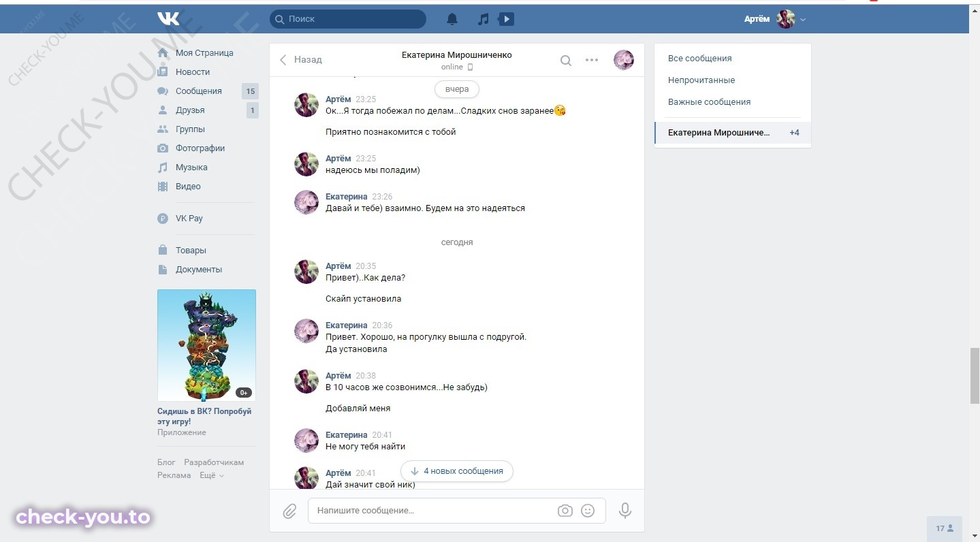Click the Поиск search field
The width and height of the screenshot is (980, 542).
(348, 19)
